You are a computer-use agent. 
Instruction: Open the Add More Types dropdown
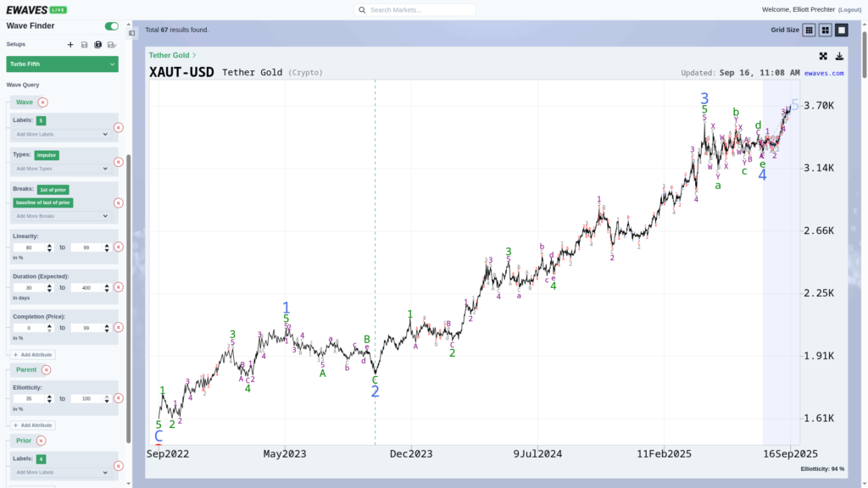point(61,169)
